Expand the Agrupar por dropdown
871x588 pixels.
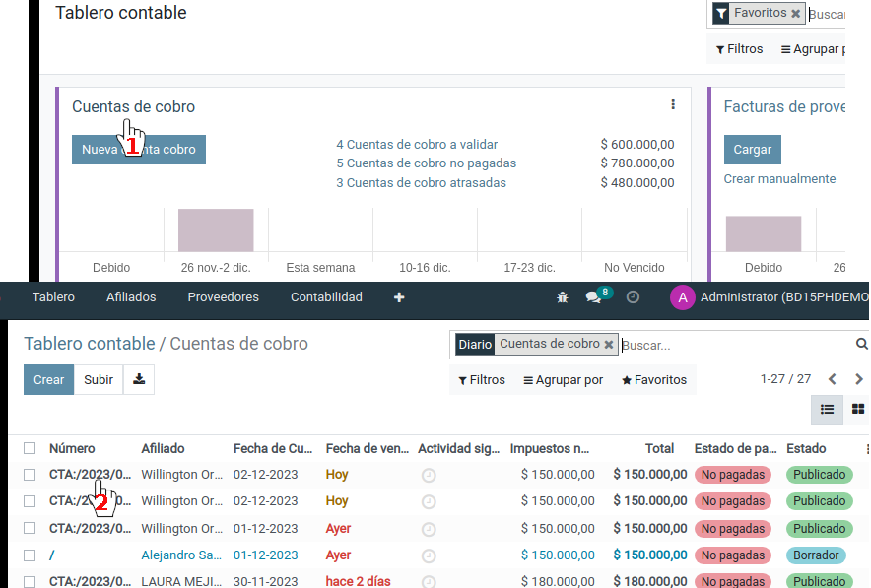[564, 380]
